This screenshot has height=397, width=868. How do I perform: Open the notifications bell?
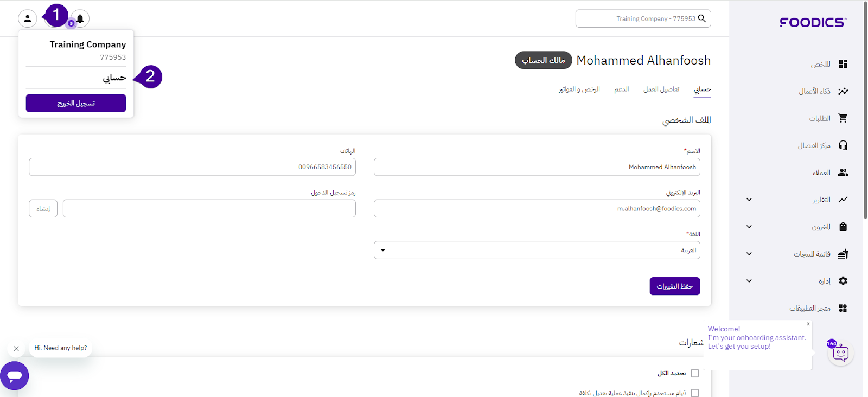(80, 18)
